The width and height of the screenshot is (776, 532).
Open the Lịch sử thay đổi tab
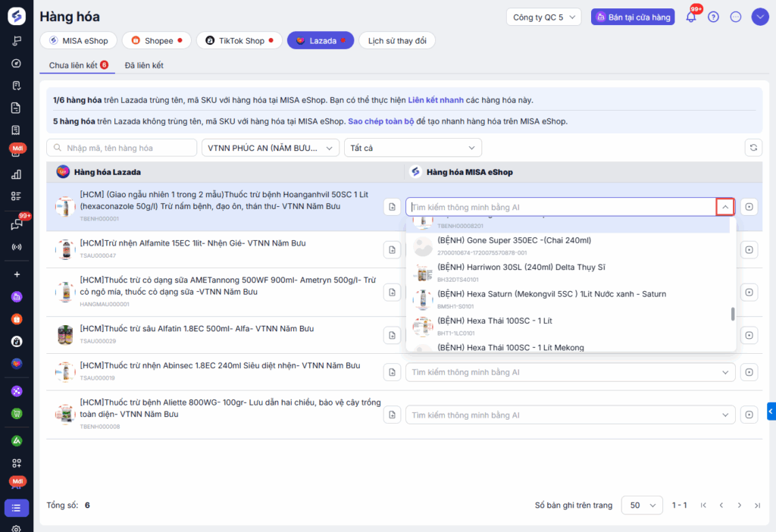coord(397,41)
